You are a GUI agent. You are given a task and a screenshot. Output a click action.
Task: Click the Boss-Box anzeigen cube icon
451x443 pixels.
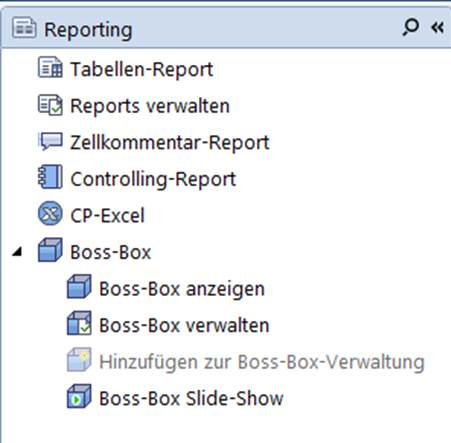tap(79, 286)
